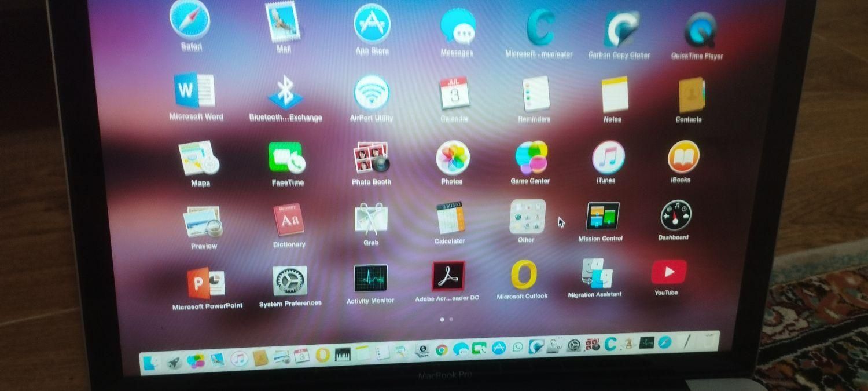This screenshot has width=868, height=391.
Task: Open FaceTime from the Launchpad grid
Action: click(x=286, y=158)
